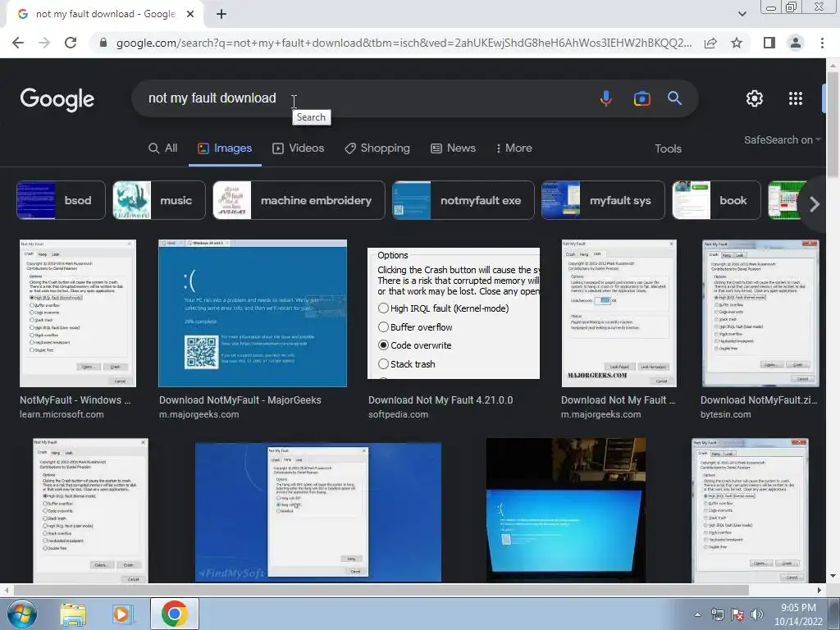Filter results by book chip
The width and height of the screenshot is (840, 630).
tap(716, 200)
